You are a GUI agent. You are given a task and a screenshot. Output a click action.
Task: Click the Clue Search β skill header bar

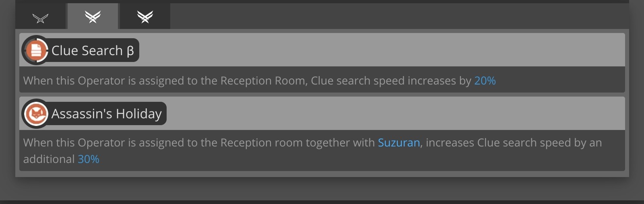(x=322, y=50)
